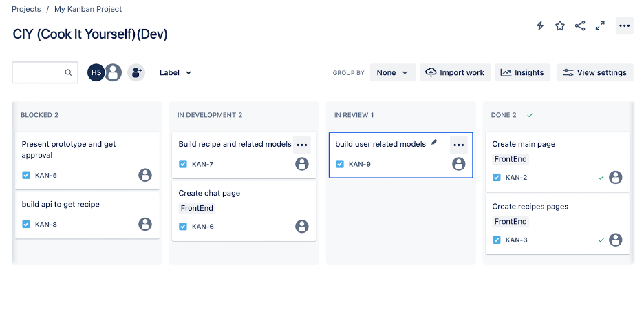Viewport: 644px width, 310px height.
Task: Click the Import work button
Action: click(x=455, y=72)
